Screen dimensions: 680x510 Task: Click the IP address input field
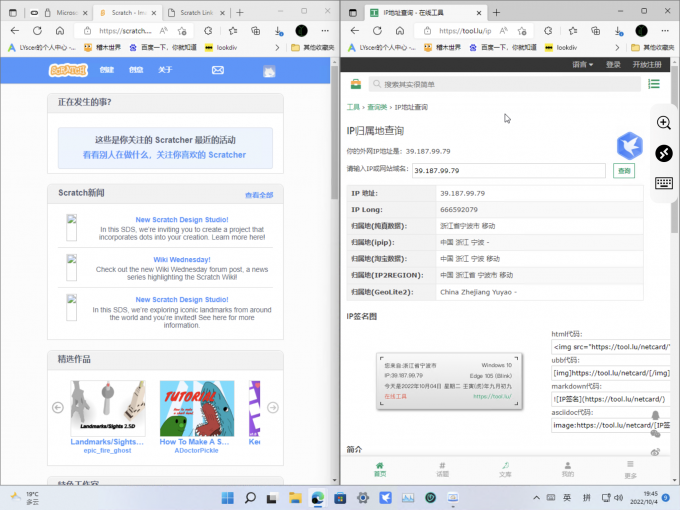(x=509, y=170)
